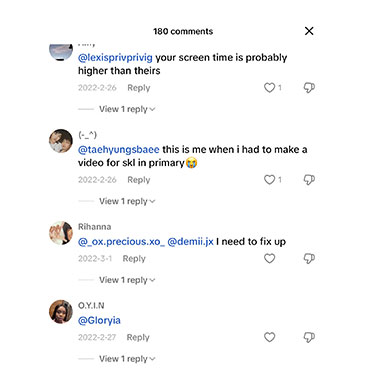The height and width of the screenshot is (387, 366).
Task: Like O.Y.I.N's @Gloryia comment
Action: [269, 337]
